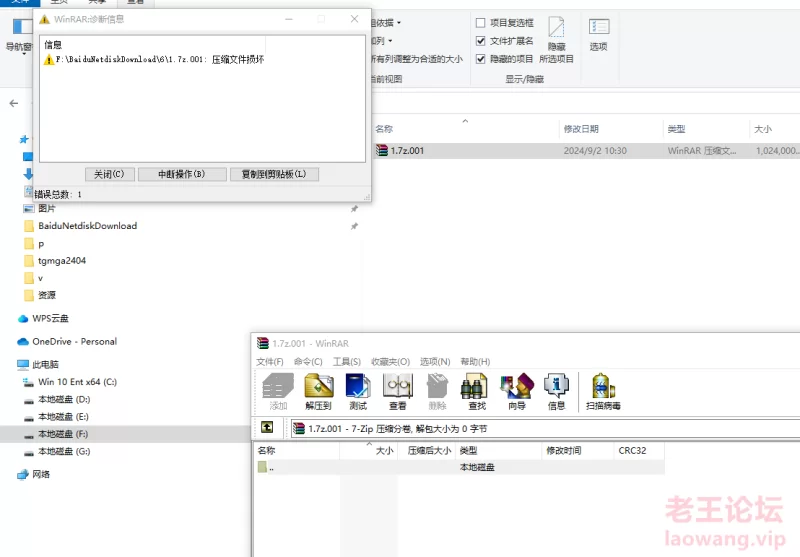The height and width of the screenshot is (557, 800).
Task: Select the 压缩文件损坏 error message line
Action: tap(154, 60)
